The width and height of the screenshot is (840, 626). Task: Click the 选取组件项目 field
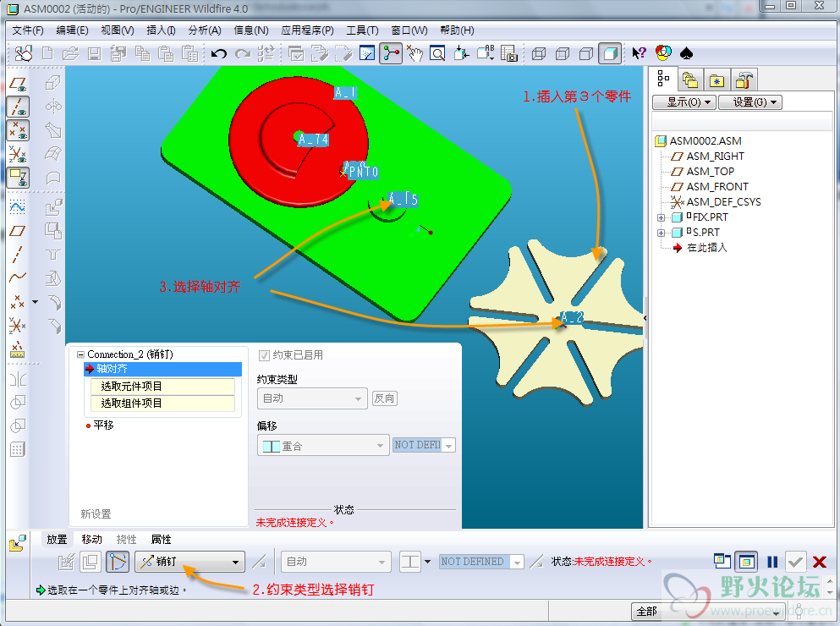click(x=163, y=404)
